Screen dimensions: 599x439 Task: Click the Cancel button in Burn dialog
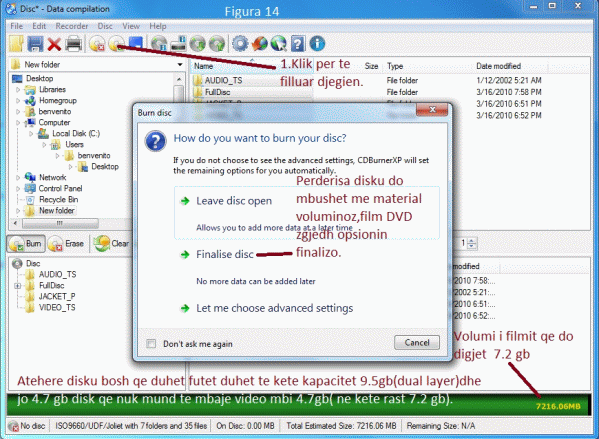[x=417, y=342]
